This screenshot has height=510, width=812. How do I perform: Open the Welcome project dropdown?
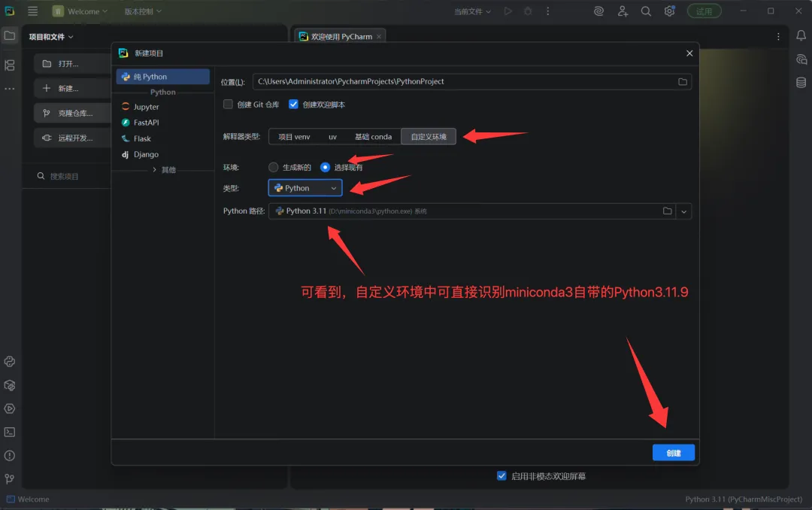(80, 11)
